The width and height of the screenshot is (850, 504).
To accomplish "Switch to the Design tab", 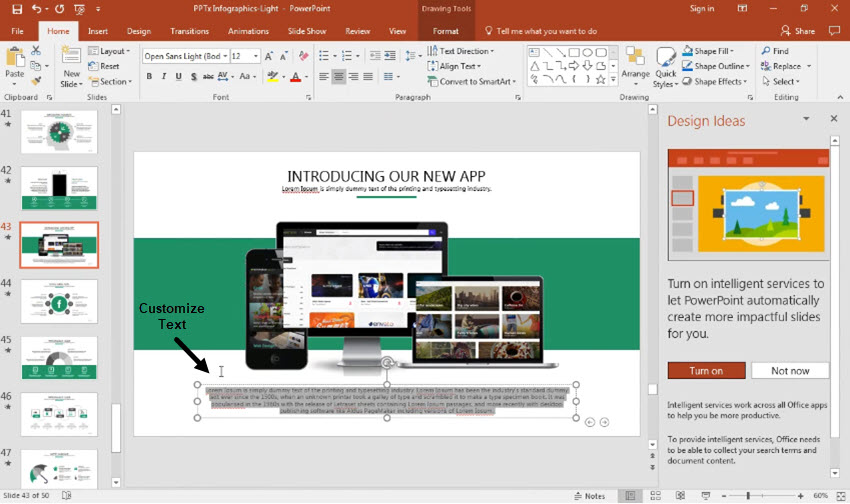I will 139,31.
